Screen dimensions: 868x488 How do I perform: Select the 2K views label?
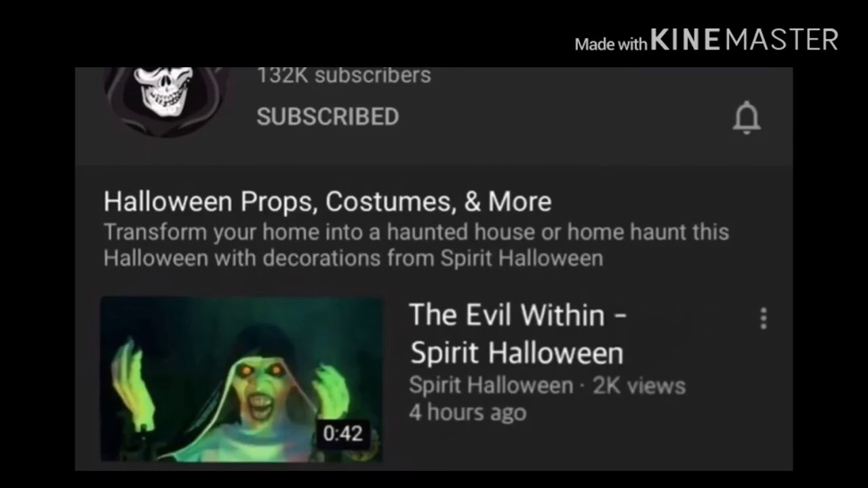click(639, 386)
